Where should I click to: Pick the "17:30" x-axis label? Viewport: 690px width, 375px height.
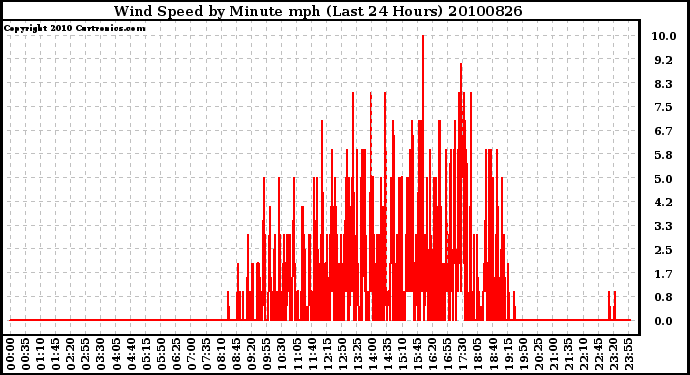[x=462, y=354]
